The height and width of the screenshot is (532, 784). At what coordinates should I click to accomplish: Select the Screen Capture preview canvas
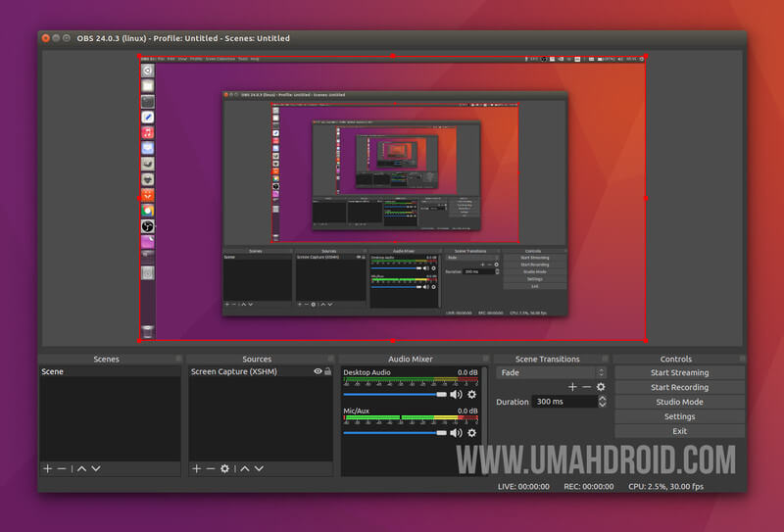(393, 199)
